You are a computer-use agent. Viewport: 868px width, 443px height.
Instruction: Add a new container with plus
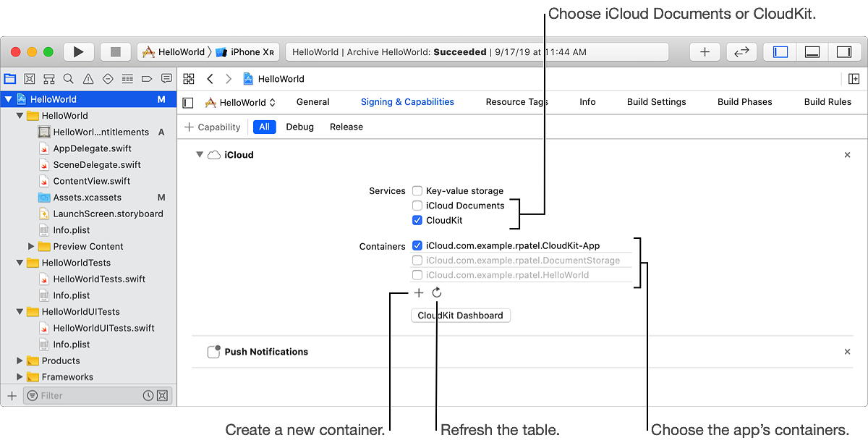point(419,292)
